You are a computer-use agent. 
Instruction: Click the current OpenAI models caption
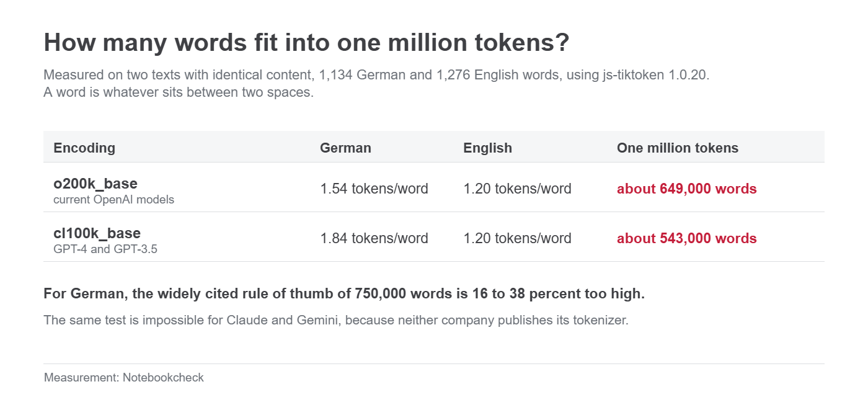click(113, 200)
